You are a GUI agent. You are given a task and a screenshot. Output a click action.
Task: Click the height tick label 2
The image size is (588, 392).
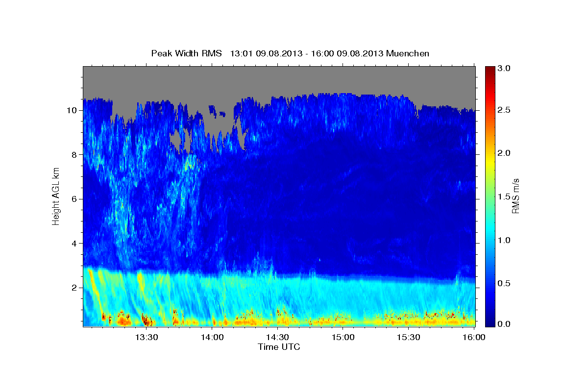pyautogui.click(x=75, y=288)
